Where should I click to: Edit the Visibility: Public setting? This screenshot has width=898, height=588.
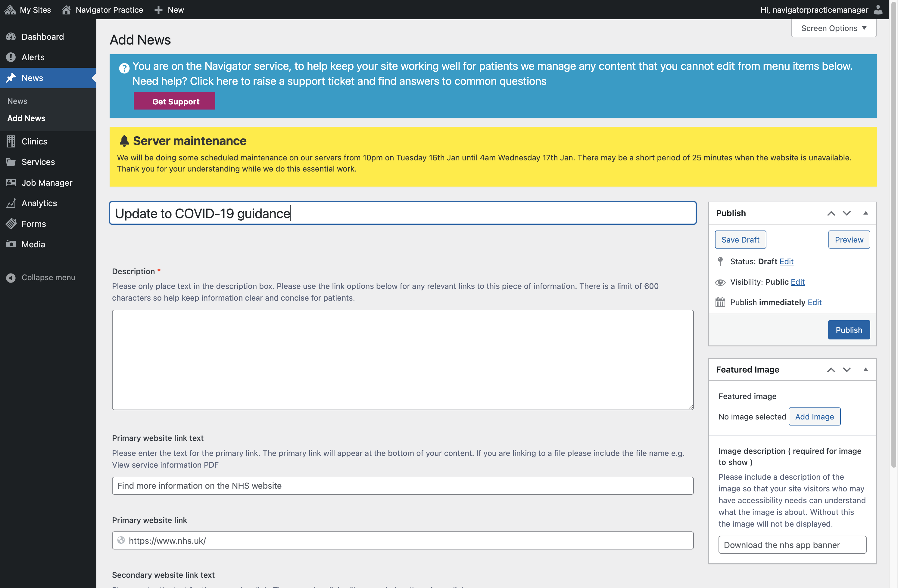(798, 282)
